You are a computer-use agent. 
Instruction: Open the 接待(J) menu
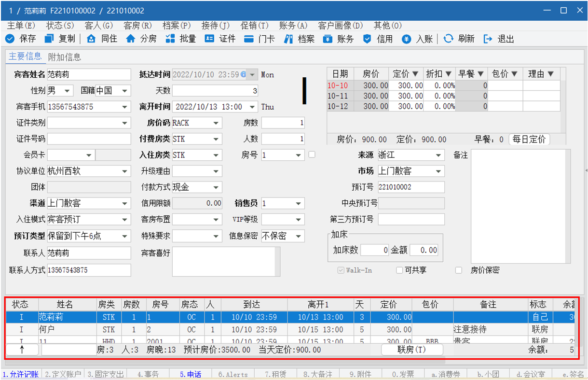point(216,26)
